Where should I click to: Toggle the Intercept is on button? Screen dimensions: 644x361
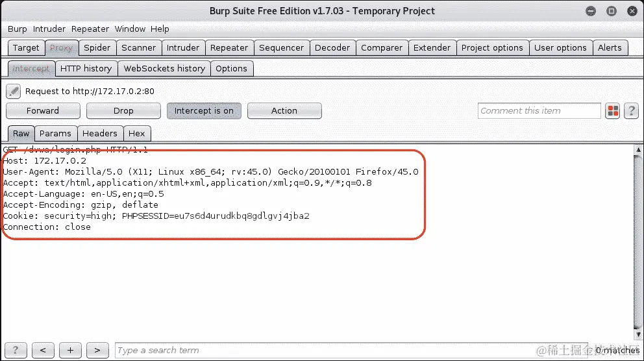[x=204, y=111]
